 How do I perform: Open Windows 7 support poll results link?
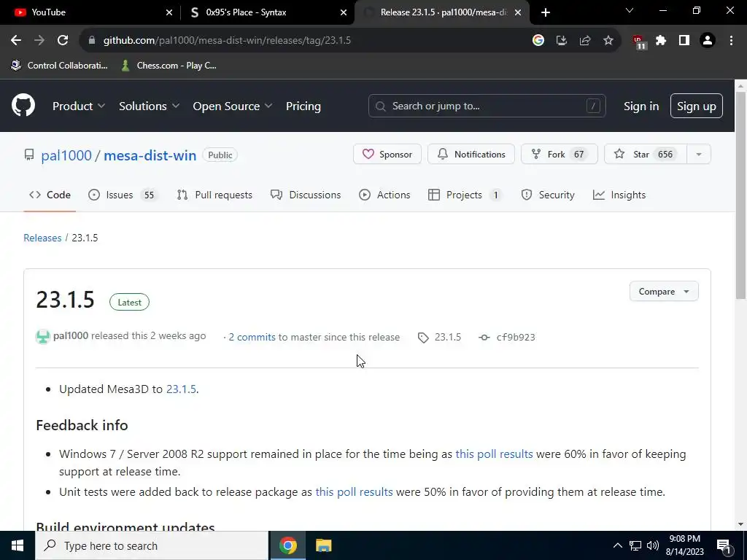coord(494,454)
